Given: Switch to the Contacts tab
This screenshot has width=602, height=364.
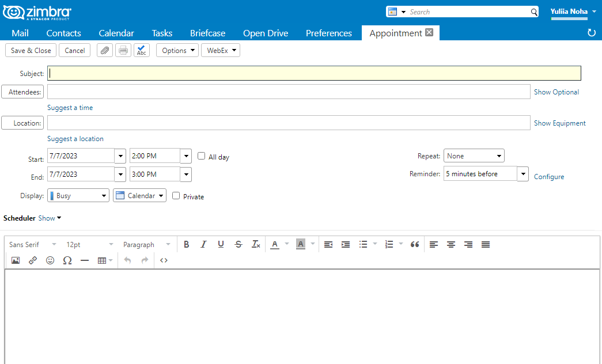Looking at the screenshot, I should point(64,33).
